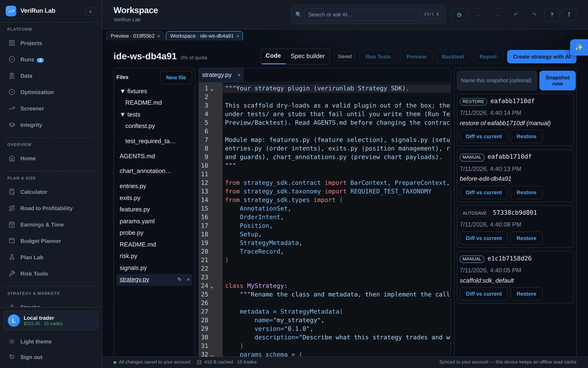Open the Screener page
This screenshot has height=368, width=588.
(51, 109)
